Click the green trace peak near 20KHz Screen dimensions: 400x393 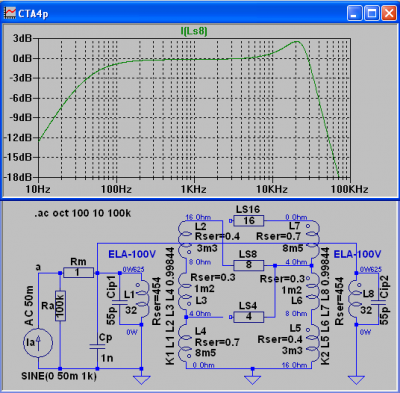[297, 42]
